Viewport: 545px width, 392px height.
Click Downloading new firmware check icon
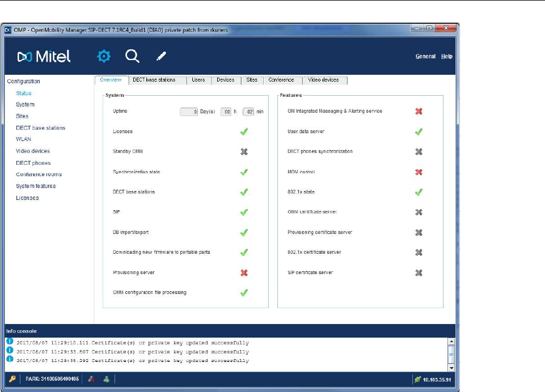click(x=244, y=253)
